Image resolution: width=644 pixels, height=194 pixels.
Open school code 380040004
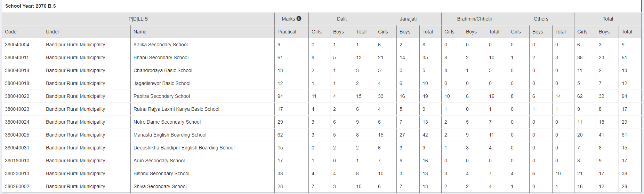[17, 45]
